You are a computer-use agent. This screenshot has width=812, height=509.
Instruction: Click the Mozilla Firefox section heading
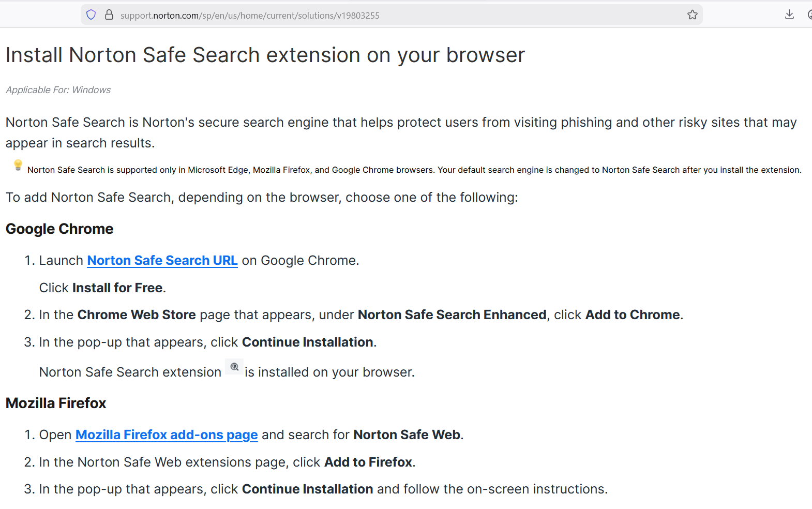click(56, 403)
